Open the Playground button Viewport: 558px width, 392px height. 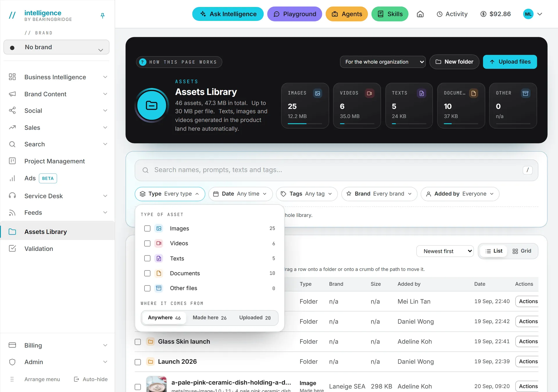coord(294,14)
